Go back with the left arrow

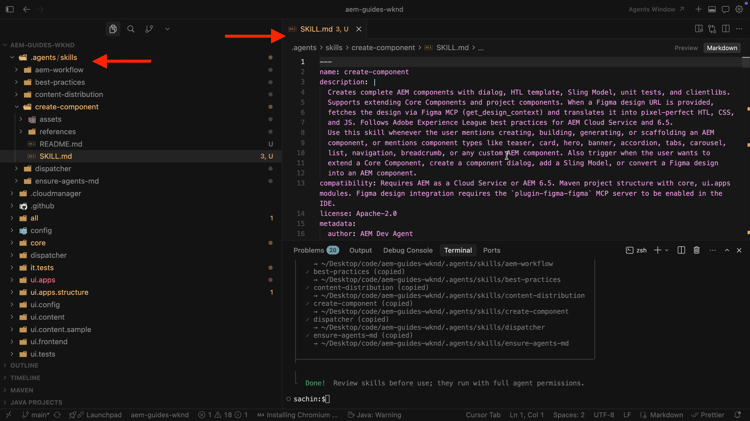(x=26, y=9)
